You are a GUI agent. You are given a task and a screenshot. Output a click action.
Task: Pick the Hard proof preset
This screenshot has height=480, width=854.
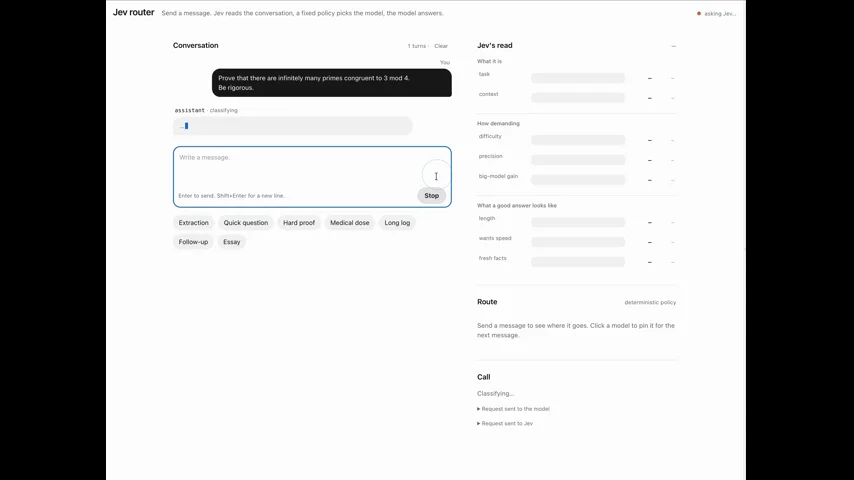coord(299,223)
